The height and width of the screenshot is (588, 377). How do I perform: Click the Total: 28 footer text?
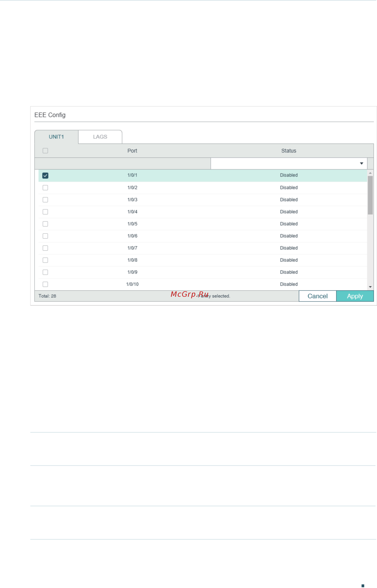click(x=47, y=296)
